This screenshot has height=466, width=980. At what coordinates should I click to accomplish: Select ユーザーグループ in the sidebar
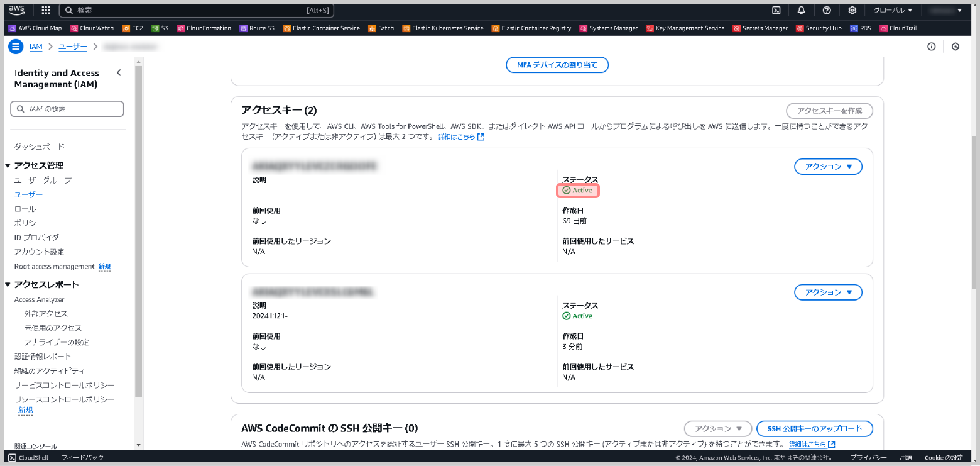43,180
